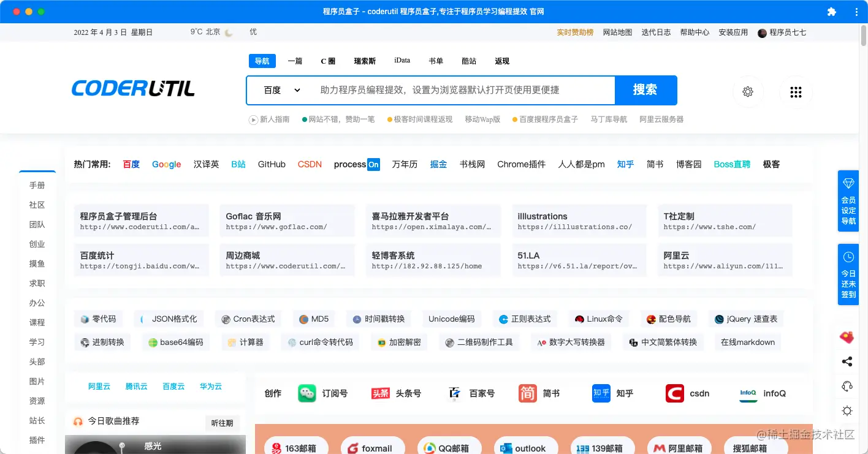The height and width of the screenshot is (454, 868).
Task: Click the customer service headset icon
Action: (x=847, y=386)
